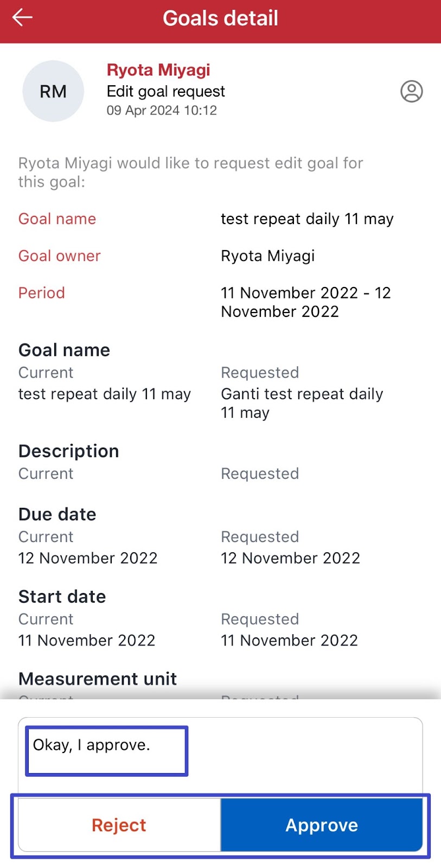This screenshot has height=868, width=441.
Task: Tap the Ryota Miyagi requester name
Action: (x=158, y=70)
